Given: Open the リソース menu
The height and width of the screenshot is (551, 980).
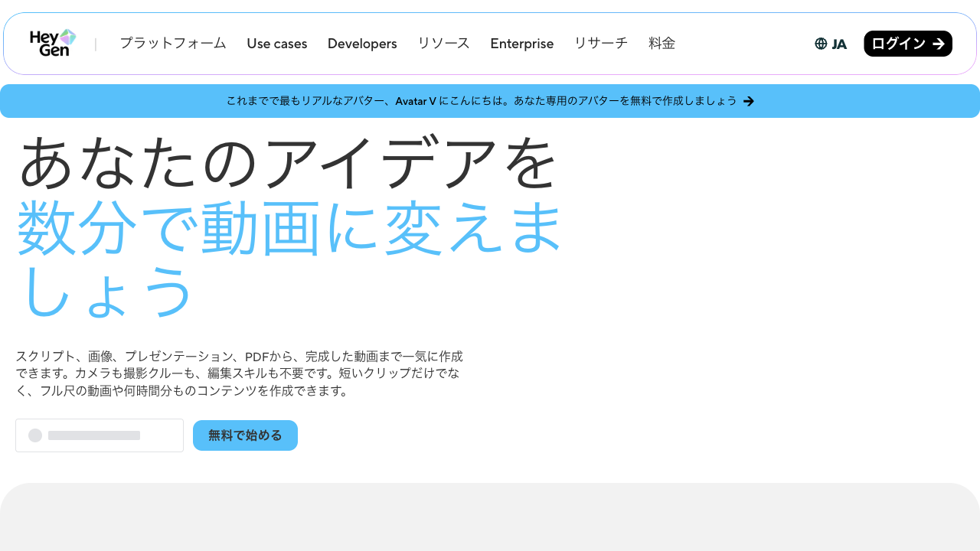Looking at the screenshot, I should point(444,44).
